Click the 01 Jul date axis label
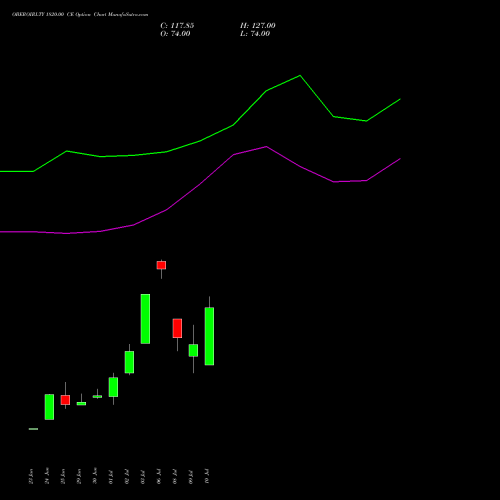Image resolution: width=500 pixels, height=500 pixels. point(111,477)
